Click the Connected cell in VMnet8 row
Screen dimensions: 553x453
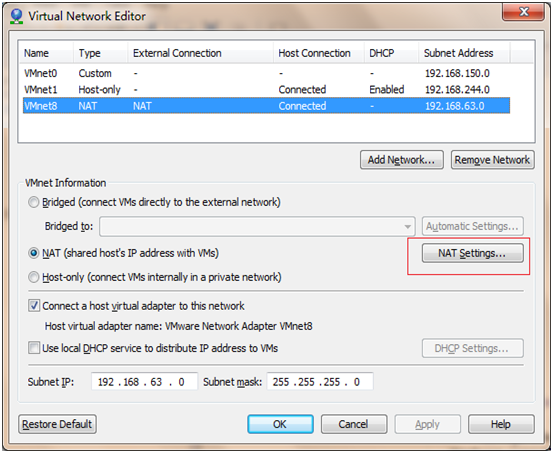click(302, 106)
